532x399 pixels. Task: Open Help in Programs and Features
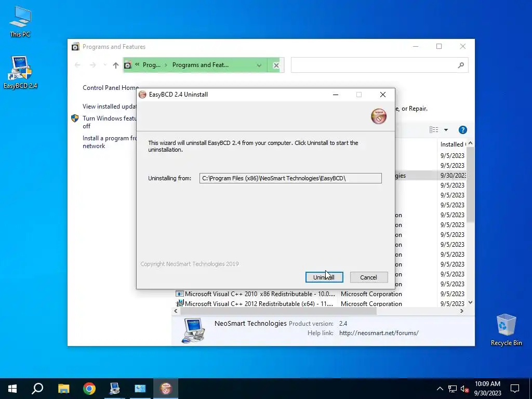(463, 129)
